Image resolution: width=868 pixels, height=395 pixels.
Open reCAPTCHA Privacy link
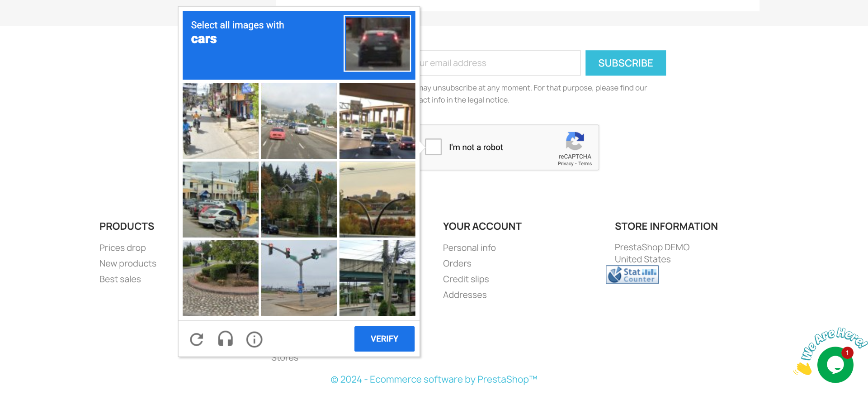tap(566, 164)
